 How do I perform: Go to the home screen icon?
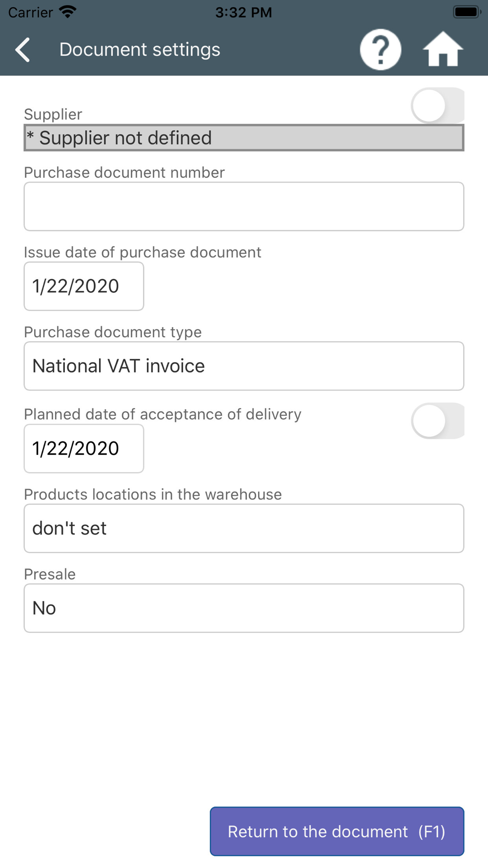(443, 50)
